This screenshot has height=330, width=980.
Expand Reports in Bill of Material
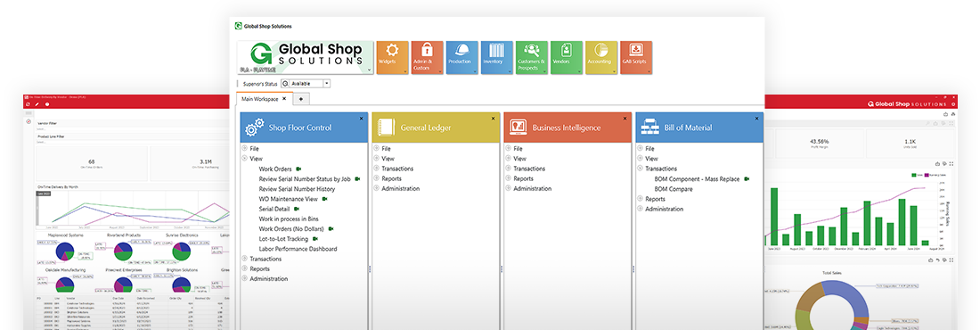tap(640, 199)
